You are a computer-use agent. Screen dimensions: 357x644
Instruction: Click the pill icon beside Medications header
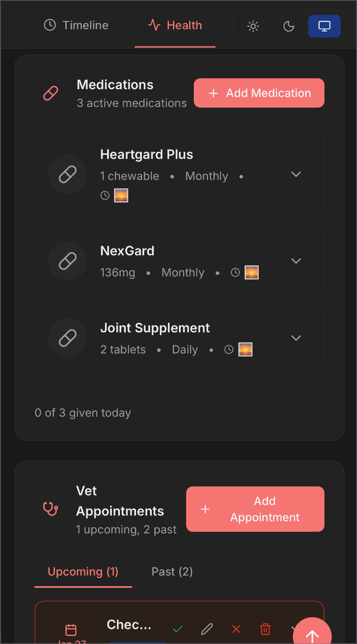(x=51, y=93)
